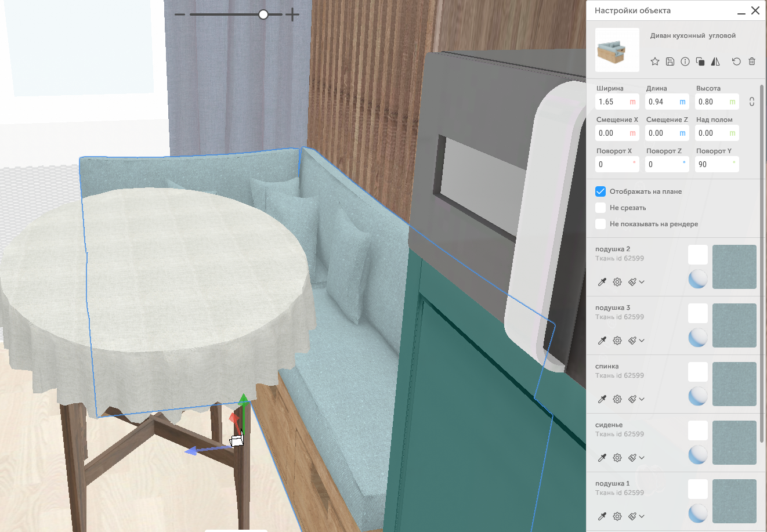Uncheck Отображать на плане

[600, 191]
